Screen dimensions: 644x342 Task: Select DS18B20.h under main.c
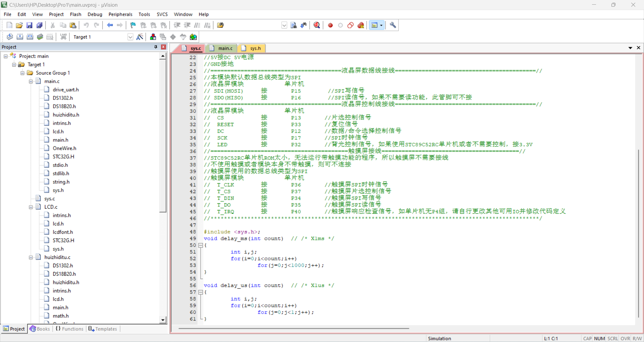[x=64, y=107]
